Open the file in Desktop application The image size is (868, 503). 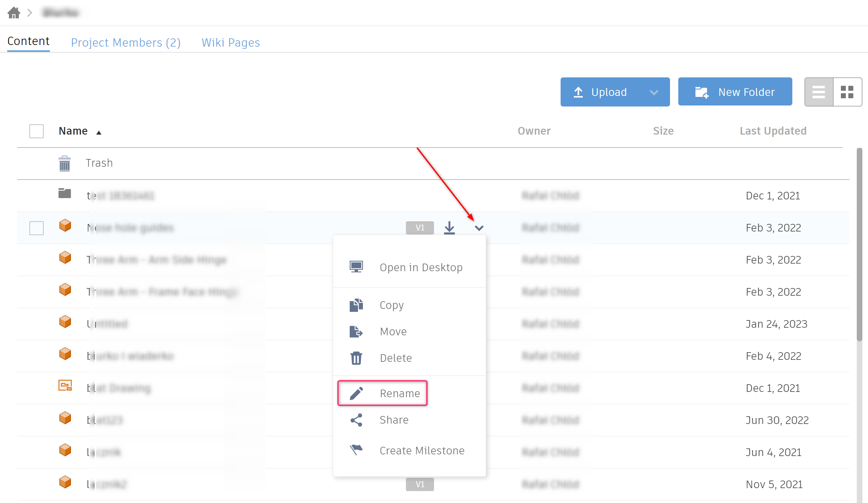(x=421, y=267)
